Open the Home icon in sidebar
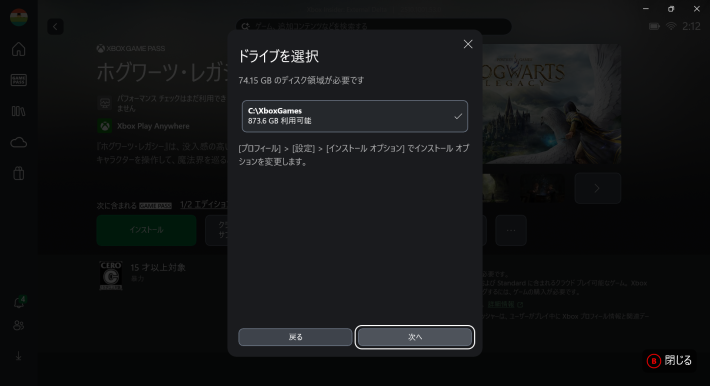The image size is (710, 386). (19, 49)
